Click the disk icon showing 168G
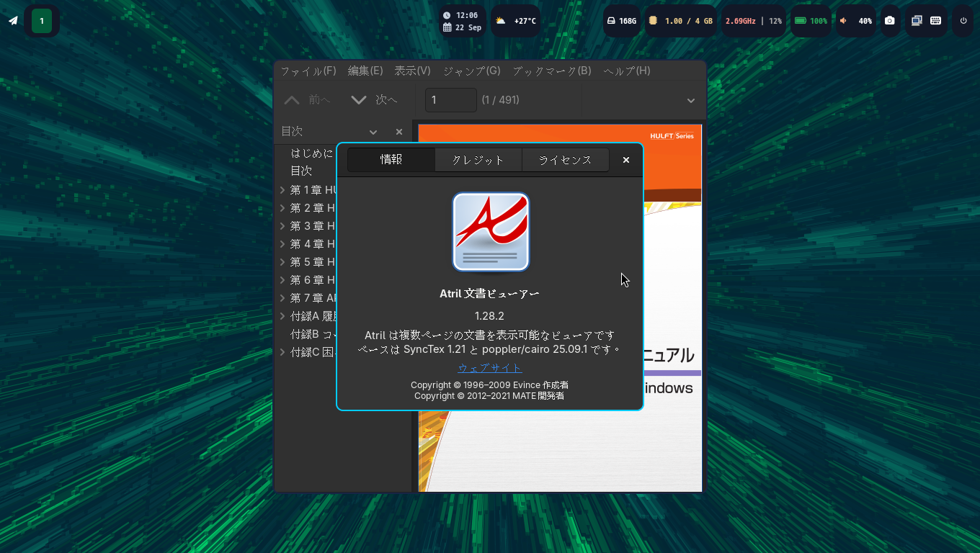The height and width of the screenshot is (553, 980). coord(611,21)
